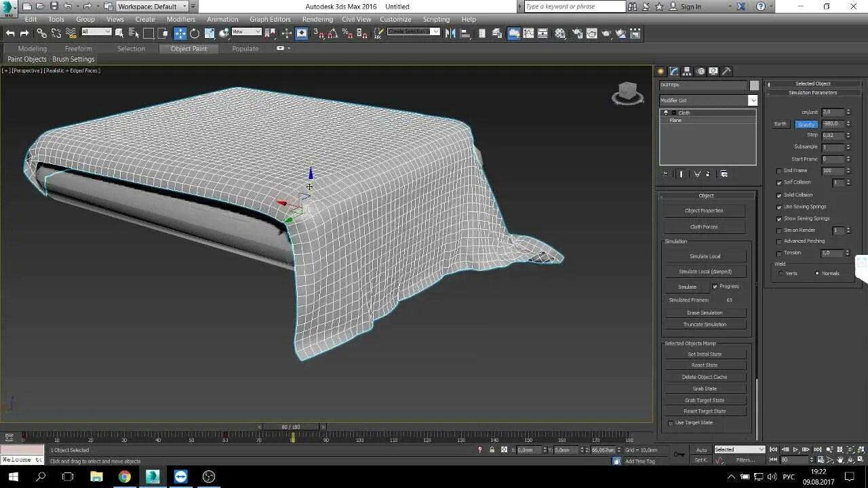Screen dimensions: 868x488
Task: Check Use Target State option
Action: (671, 423)
